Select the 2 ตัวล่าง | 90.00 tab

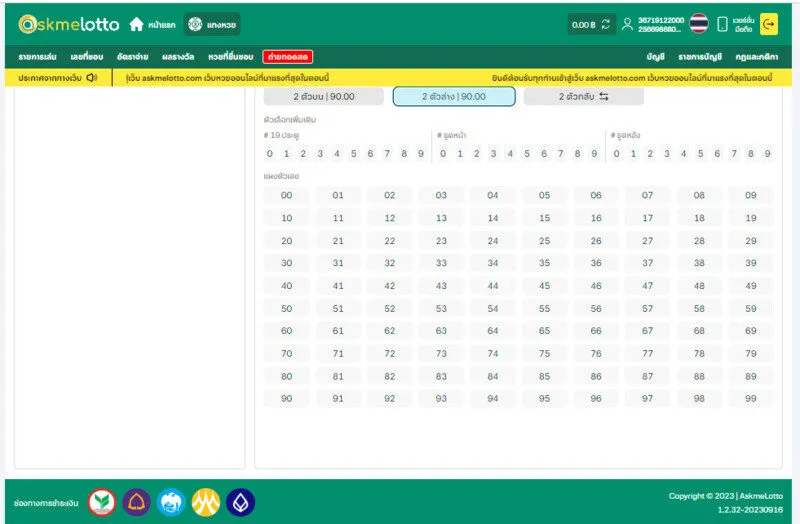coord(454,97)
